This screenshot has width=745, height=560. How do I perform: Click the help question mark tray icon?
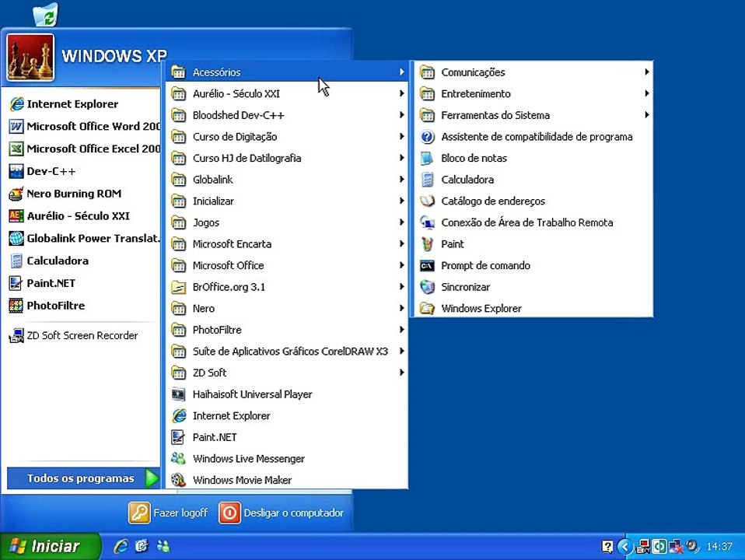(607, 547)
